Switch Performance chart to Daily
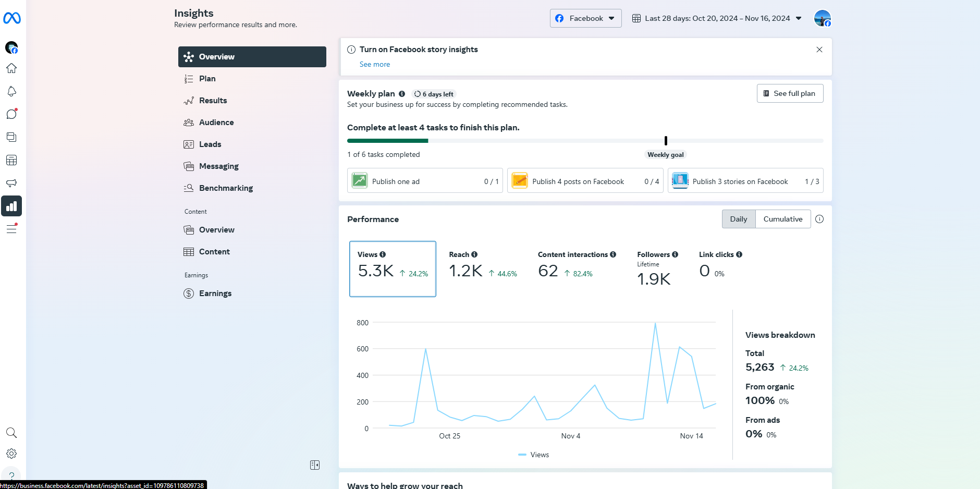980x489 pixels. pos(738,219)
